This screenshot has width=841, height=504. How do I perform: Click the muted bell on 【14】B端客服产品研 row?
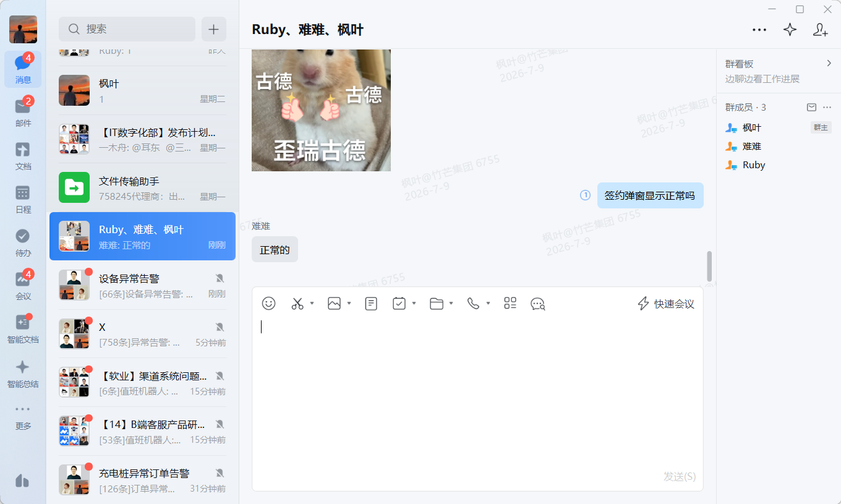point(220,424)
